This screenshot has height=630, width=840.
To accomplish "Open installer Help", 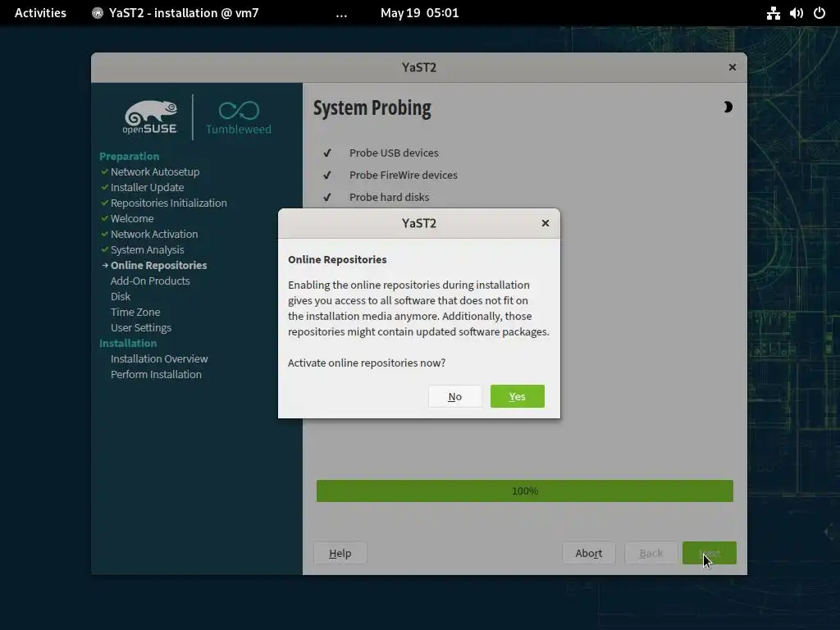I will pos(340,553).
